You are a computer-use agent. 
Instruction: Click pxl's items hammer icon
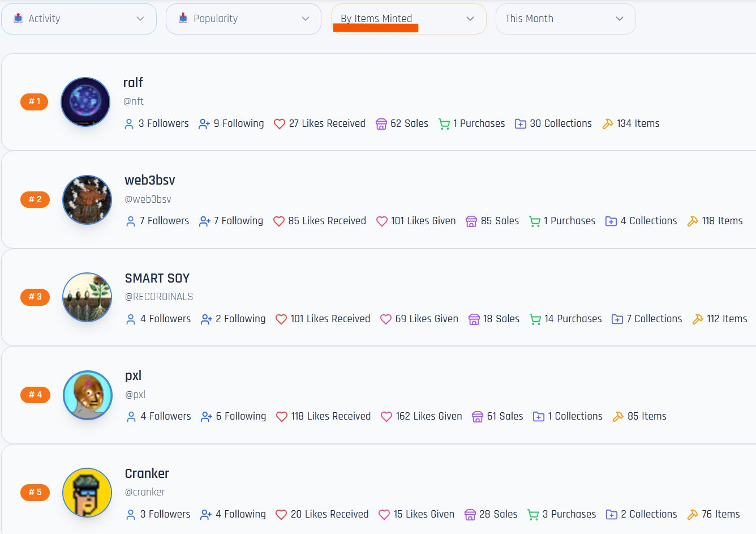pos(618,416)
